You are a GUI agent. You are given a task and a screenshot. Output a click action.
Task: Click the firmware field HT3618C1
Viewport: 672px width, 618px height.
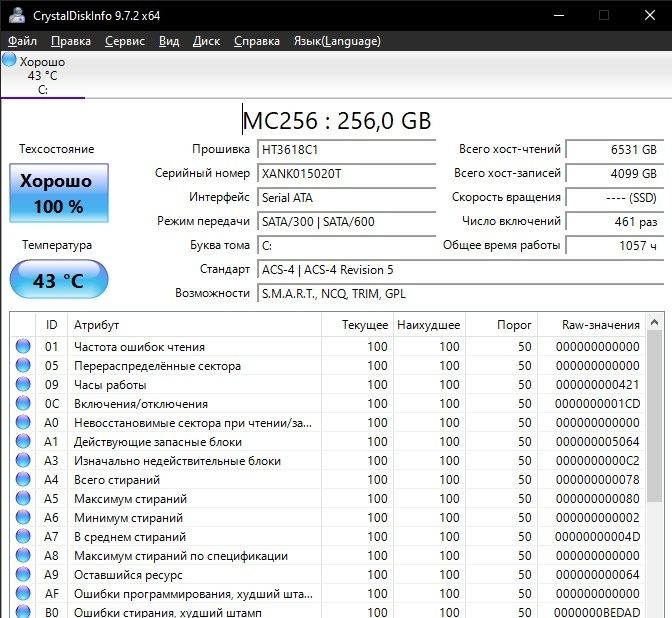pos(346,150)
